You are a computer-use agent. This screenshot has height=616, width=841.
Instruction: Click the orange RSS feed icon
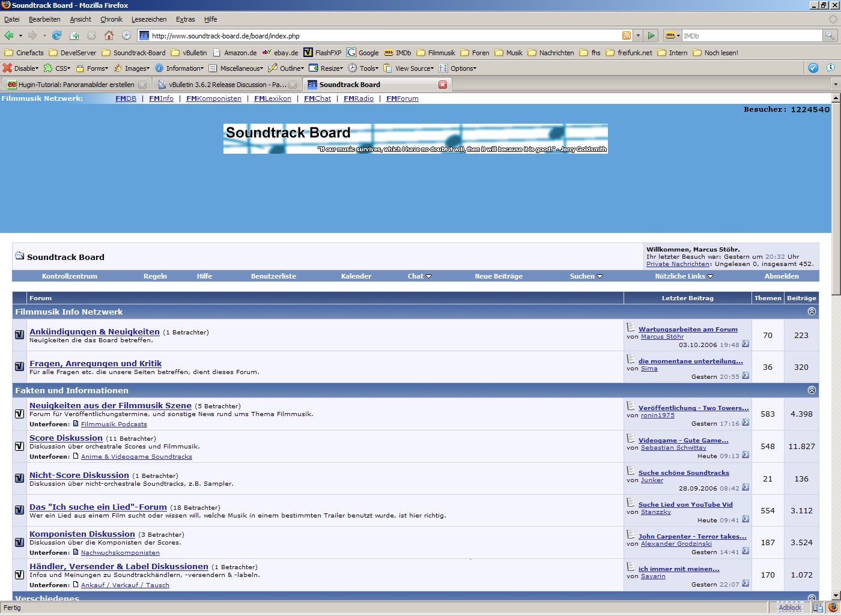(x=627, y=35)
